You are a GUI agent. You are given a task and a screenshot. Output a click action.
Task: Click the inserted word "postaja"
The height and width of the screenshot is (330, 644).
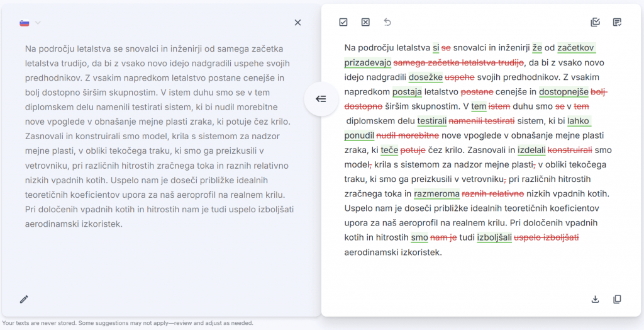[x=407, y=92]
